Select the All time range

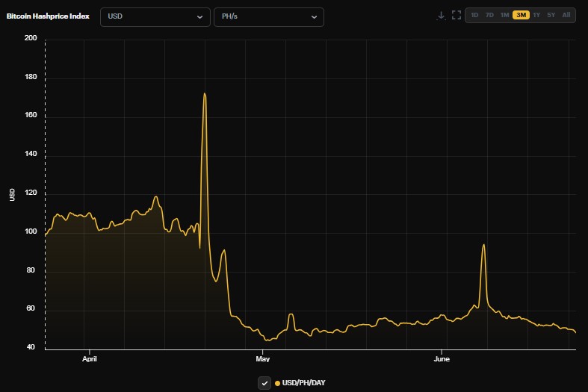pyautogui.click(x=566, y=16)
